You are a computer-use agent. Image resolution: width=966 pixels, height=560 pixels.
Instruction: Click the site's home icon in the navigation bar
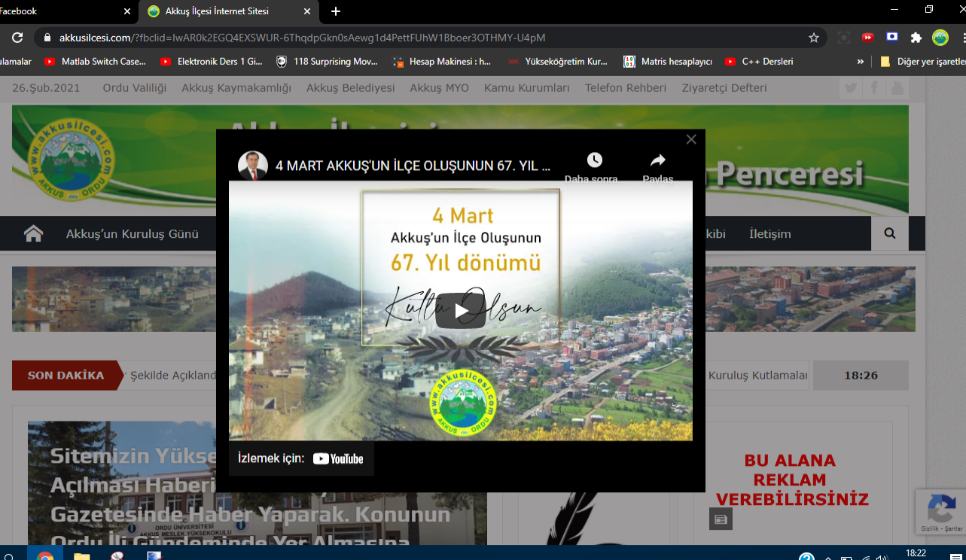(33, 234)
